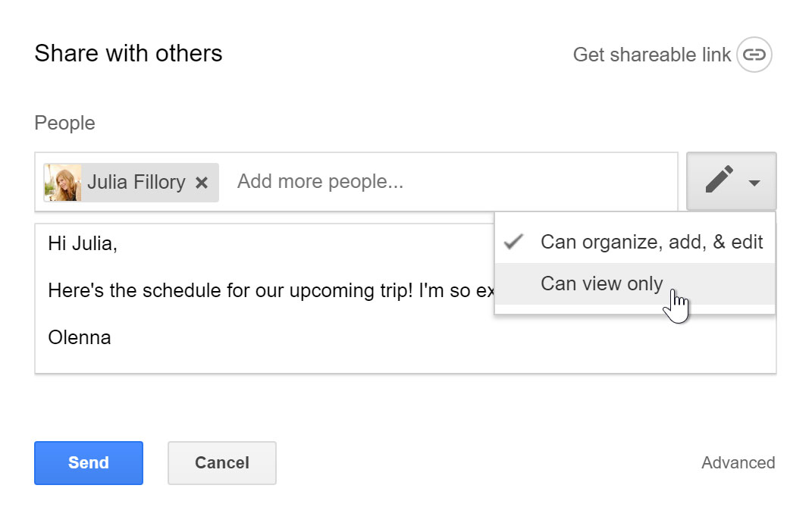Select "Can view only" permission
This screenshot has width=812, height=526.
pyautogui.click(x=601, y=283)
